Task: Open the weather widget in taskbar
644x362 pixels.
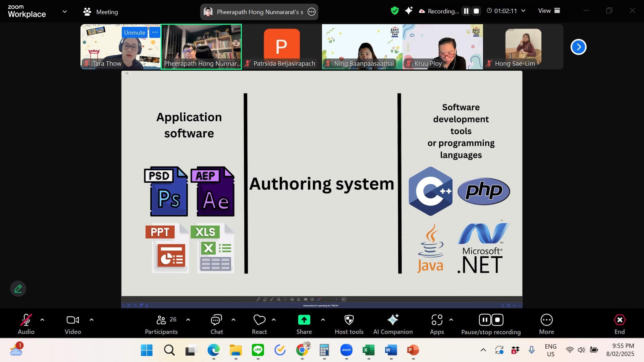Action: pyautogui.click(x=17, y=349)
